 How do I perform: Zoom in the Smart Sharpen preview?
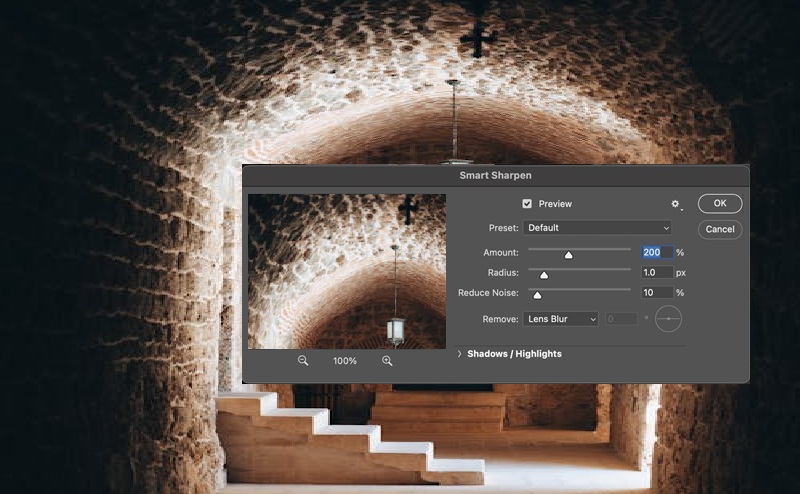point(387,361)
